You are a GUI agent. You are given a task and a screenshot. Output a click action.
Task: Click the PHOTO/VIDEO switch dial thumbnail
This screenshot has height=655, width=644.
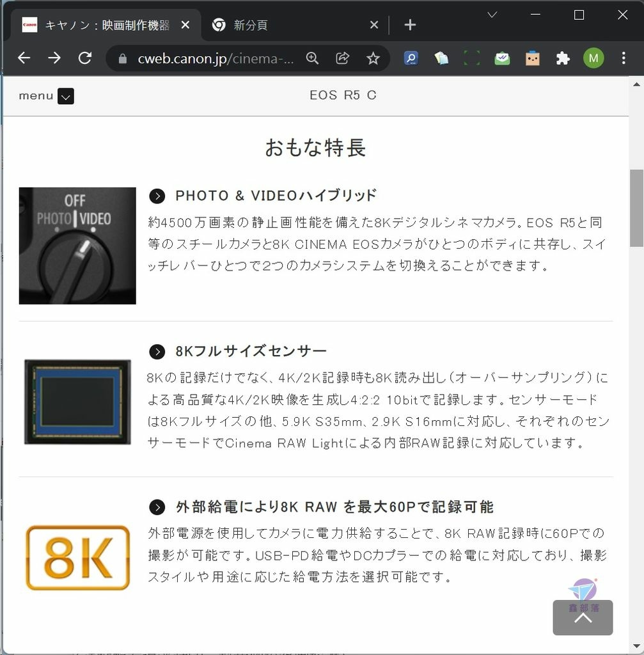coord(77,246)
